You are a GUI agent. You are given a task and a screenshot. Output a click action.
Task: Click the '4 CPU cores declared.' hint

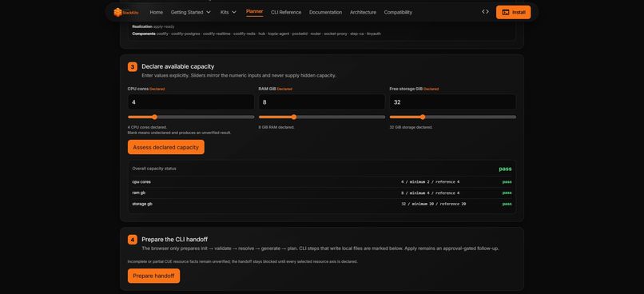pos(148,127)
